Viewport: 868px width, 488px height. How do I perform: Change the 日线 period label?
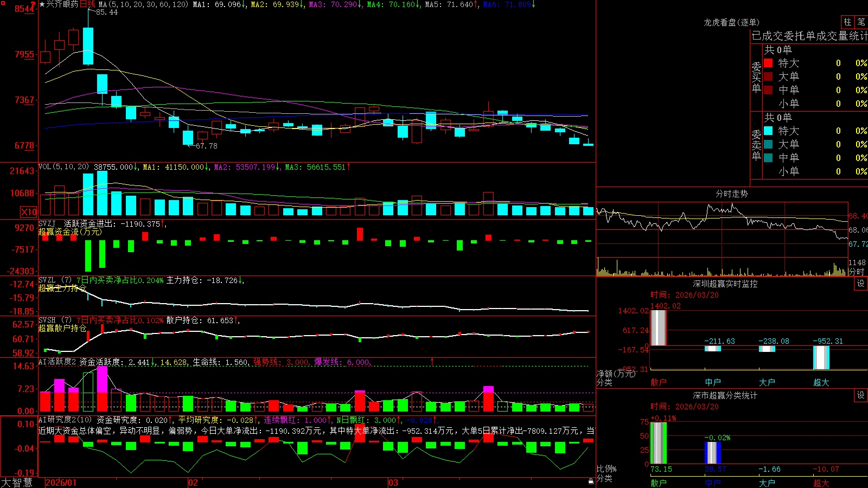[x=87, y=4]
